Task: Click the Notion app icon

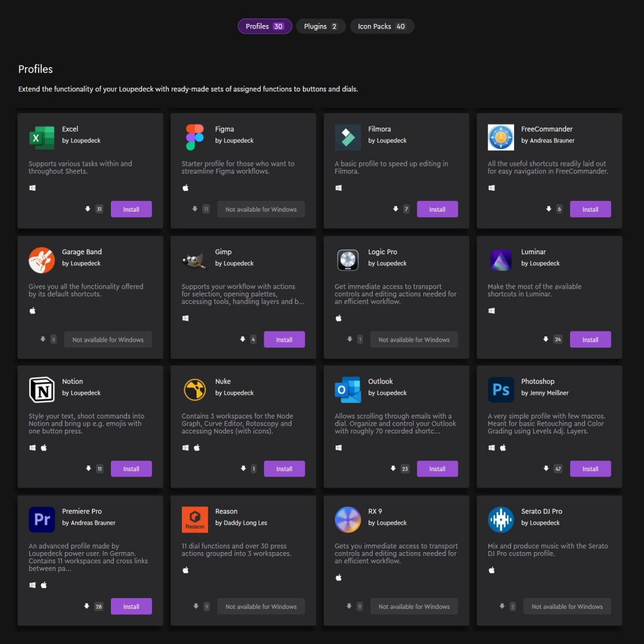Action: click(x=42, y=390)
